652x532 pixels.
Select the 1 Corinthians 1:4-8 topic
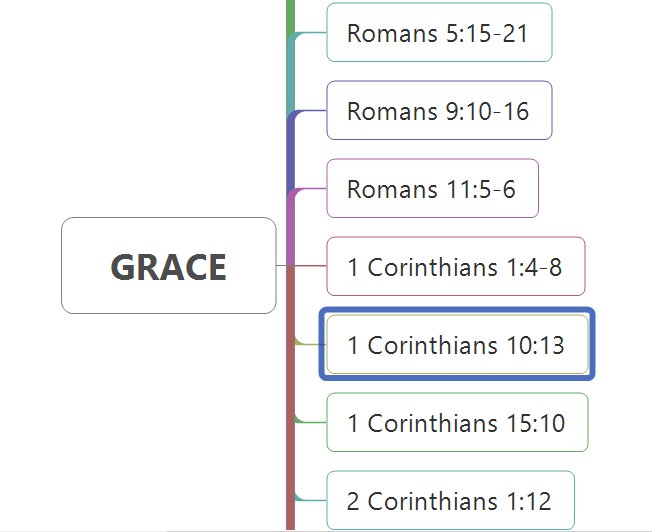[456, 266]
